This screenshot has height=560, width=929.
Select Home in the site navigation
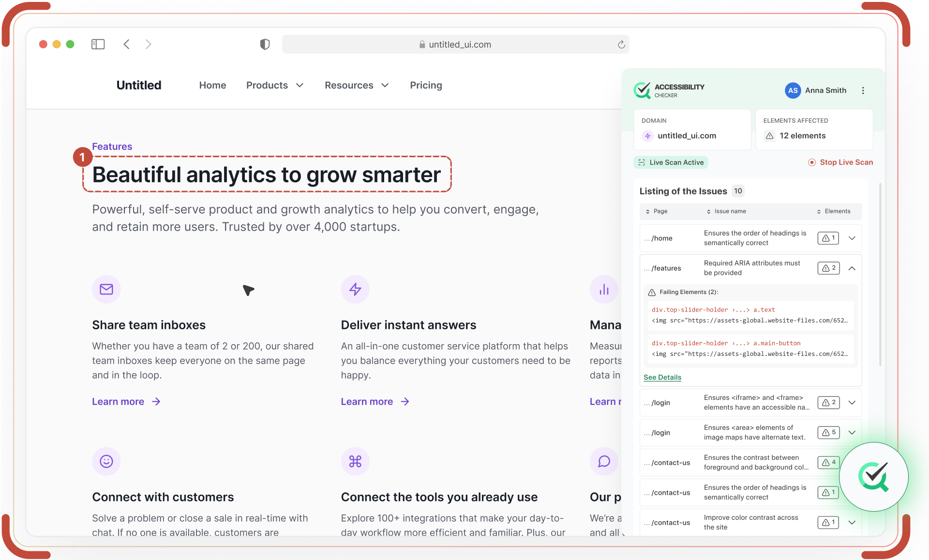point(212,85)
